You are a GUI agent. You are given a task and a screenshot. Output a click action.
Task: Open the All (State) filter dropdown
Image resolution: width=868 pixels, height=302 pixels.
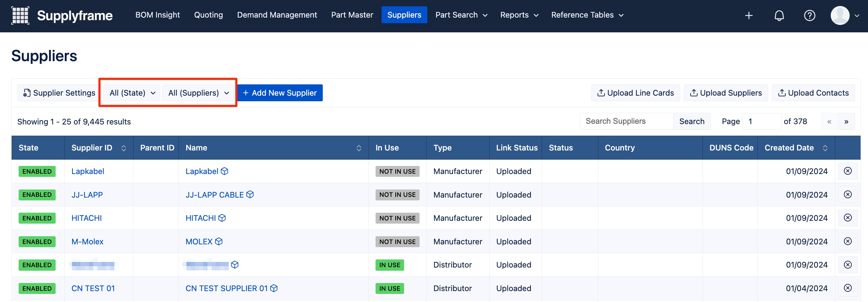click(132, 93)
